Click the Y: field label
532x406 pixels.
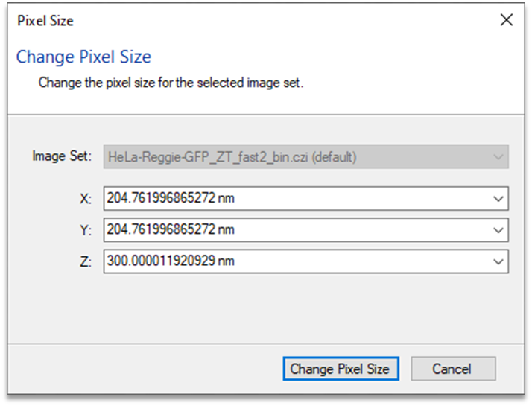(86, 231)
